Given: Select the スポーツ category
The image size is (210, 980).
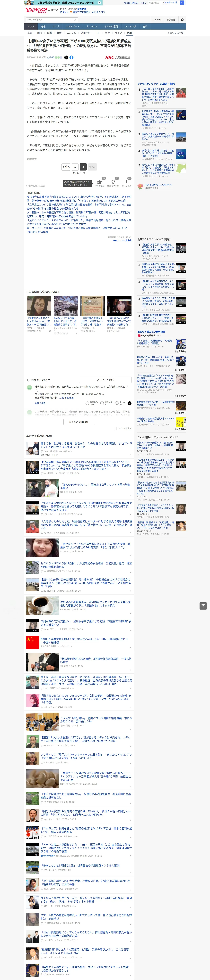Looking at the screenshot, I should (x=86, y=33).
